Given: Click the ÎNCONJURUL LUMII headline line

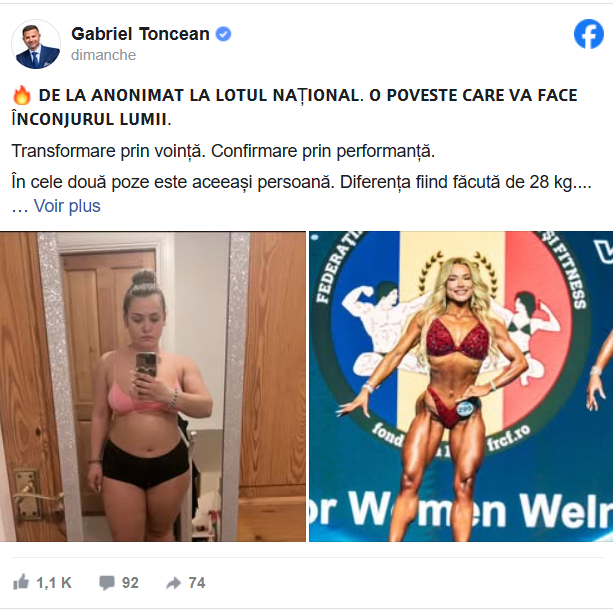Looking at the screenshot, I should (x=91, y=119).
